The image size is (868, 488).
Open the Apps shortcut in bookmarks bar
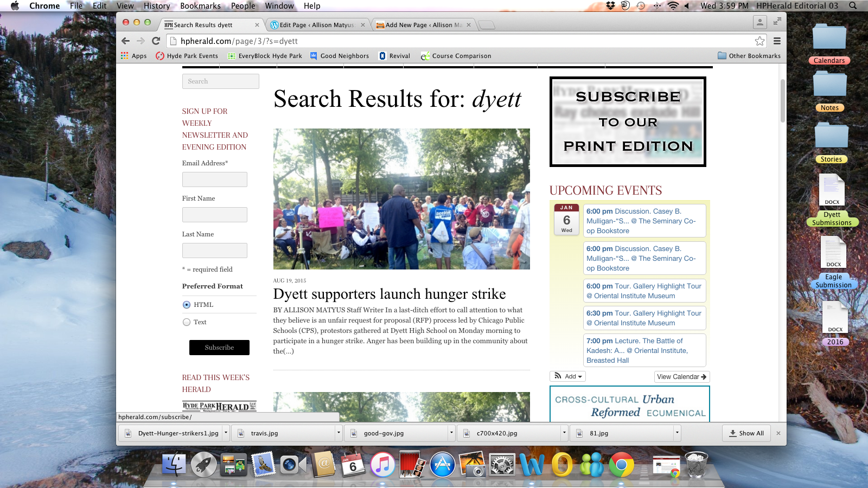click(133, 56)
